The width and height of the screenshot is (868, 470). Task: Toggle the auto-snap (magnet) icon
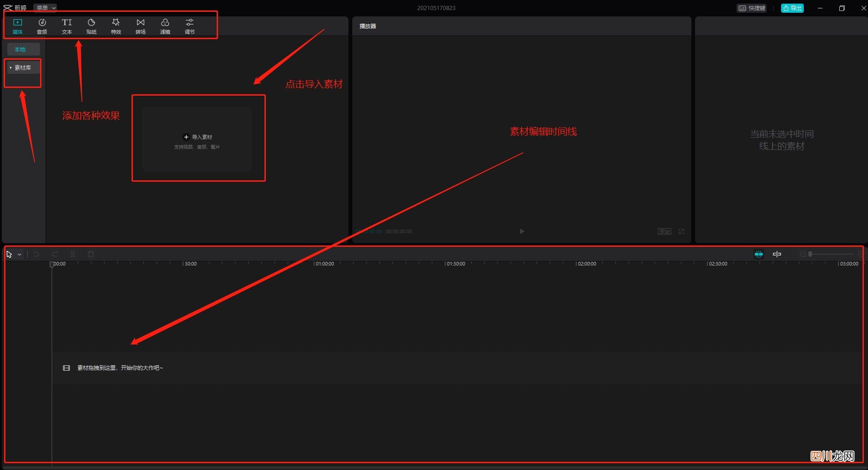click(759, 254)
